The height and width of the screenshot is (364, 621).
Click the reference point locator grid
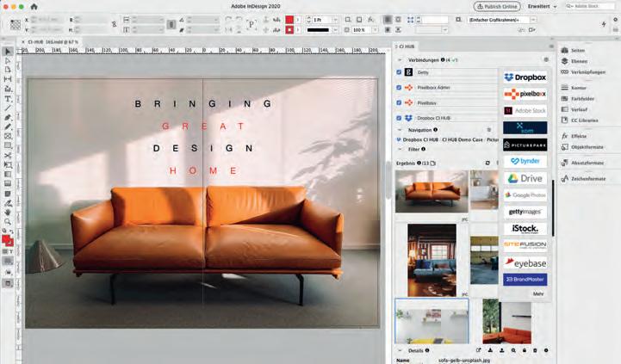click(x=16, y=25)
